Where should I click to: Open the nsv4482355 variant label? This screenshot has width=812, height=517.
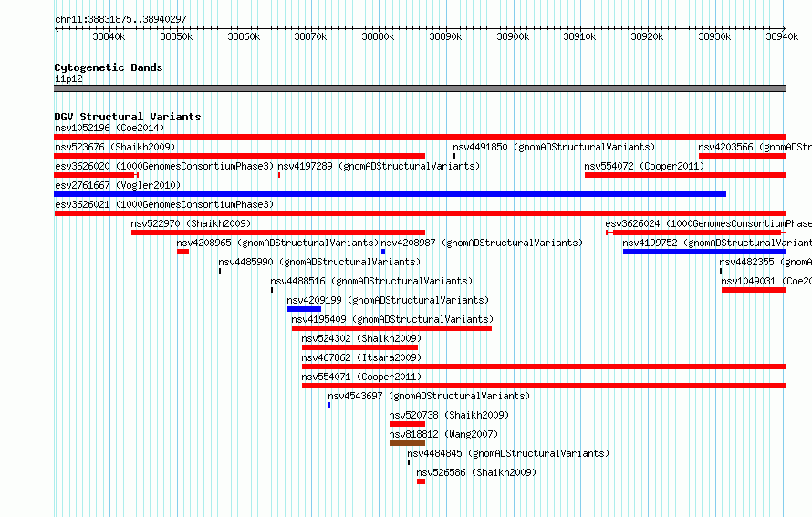point(765,262)
